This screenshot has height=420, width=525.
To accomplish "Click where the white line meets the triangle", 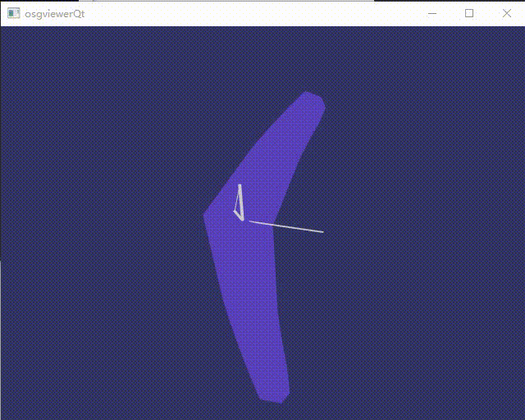I will point(244,220).
